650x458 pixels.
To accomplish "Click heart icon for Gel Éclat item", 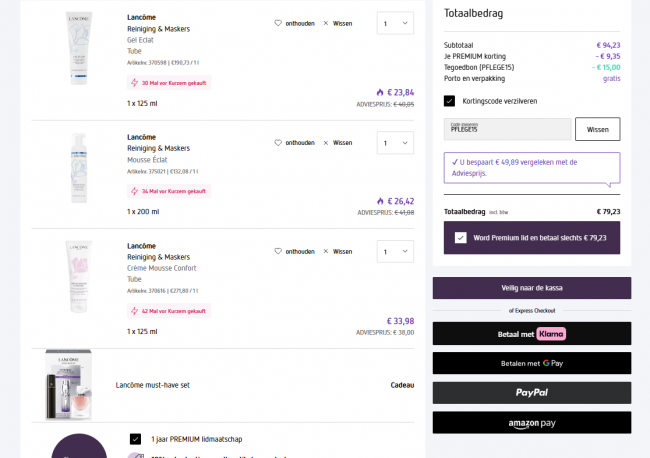I will coord(278,23).
